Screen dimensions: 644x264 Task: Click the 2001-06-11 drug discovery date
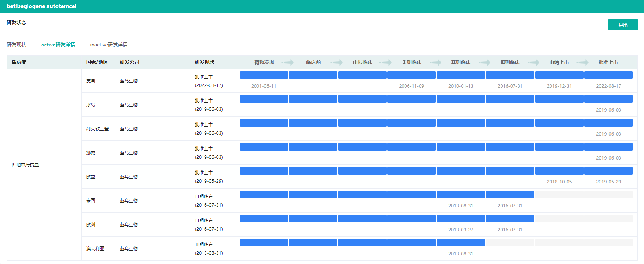click(x=264, y=86)
